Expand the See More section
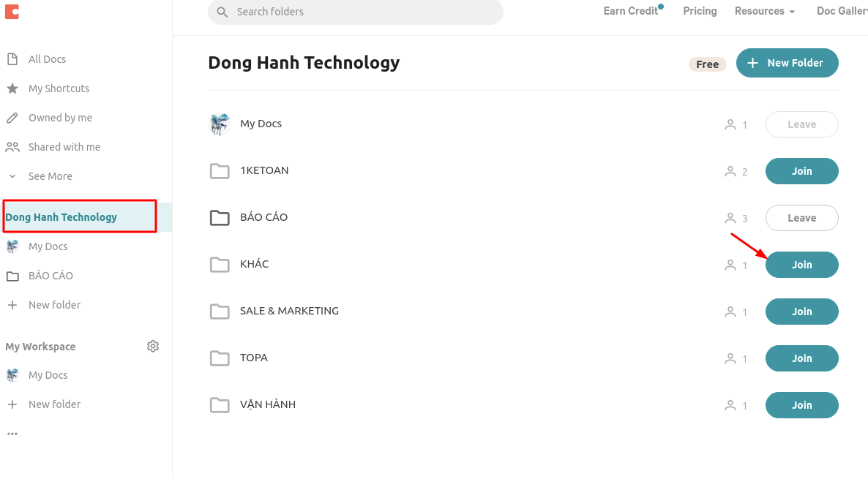This screenshot has width=868, height=479. click(x=50, y=176)
